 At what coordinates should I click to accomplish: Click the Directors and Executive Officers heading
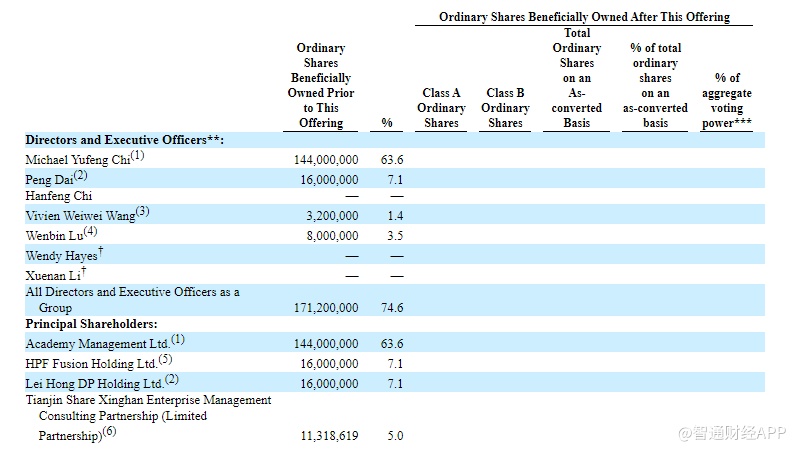124,140
